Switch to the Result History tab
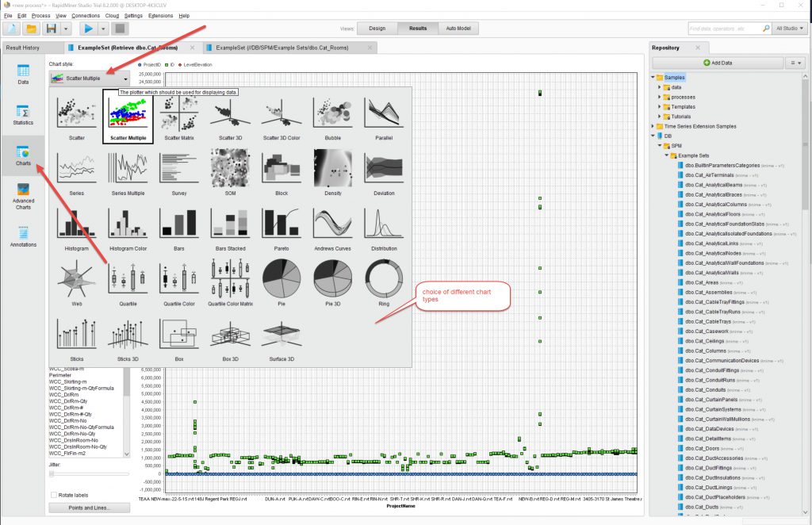 click(x=23, y=48)
